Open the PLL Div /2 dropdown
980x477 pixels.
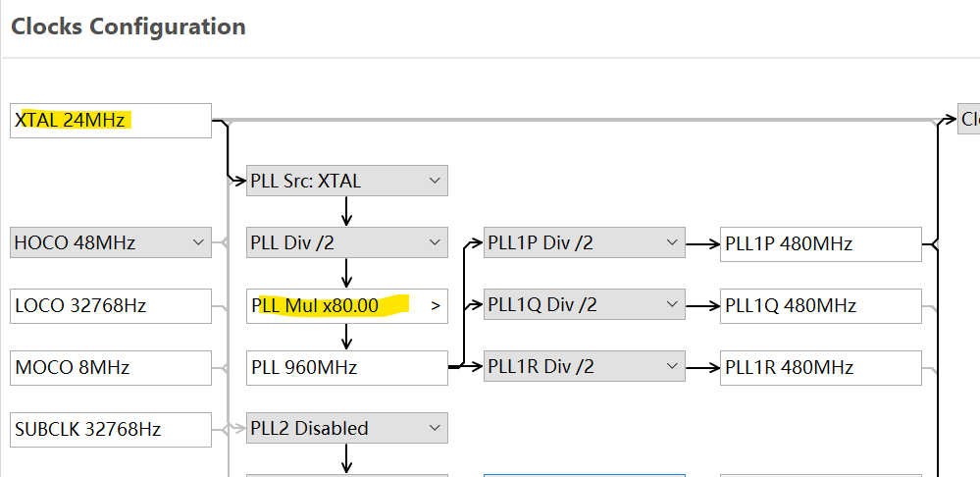coord(347,242)
